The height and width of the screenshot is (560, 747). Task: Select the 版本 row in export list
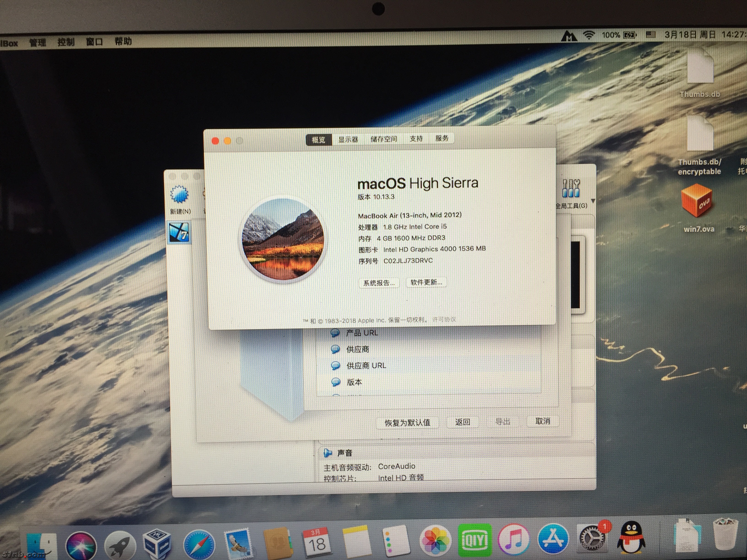[x=429, y=382]
